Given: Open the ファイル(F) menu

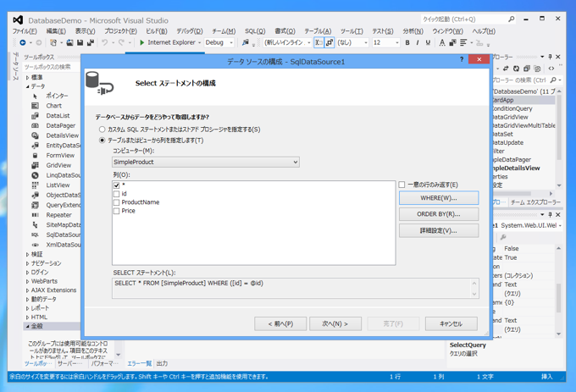Looking at the screenshot, I should [25, 31].
